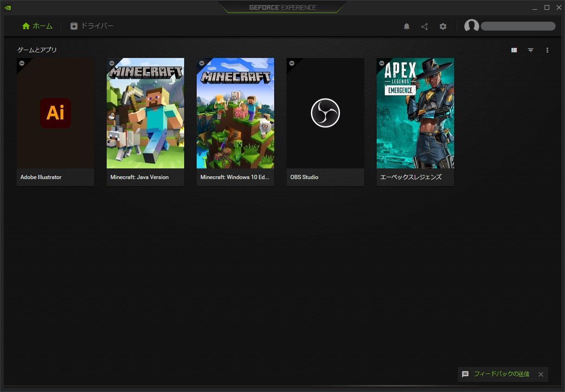Click the OBS Studio title label

[304, 177]
